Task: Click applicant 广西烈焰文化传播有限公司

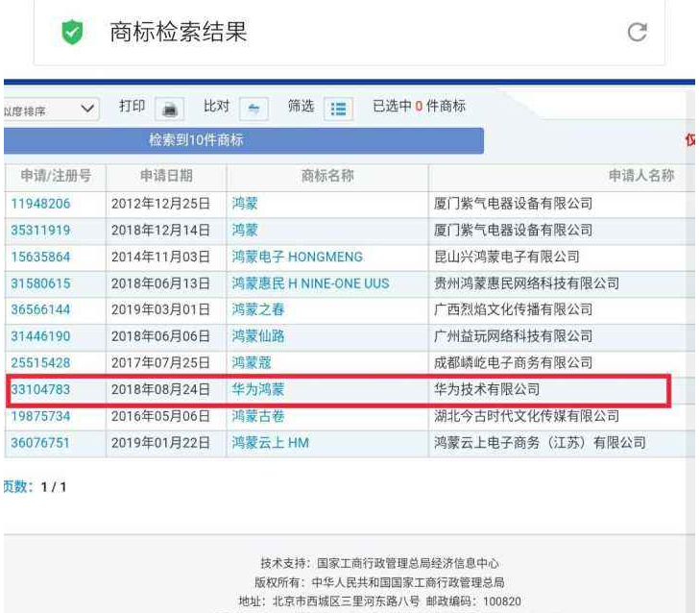Action: [514, 309]
